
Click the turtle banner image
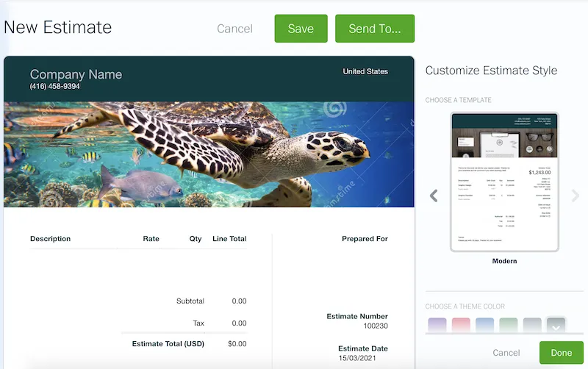click(209, 154)
